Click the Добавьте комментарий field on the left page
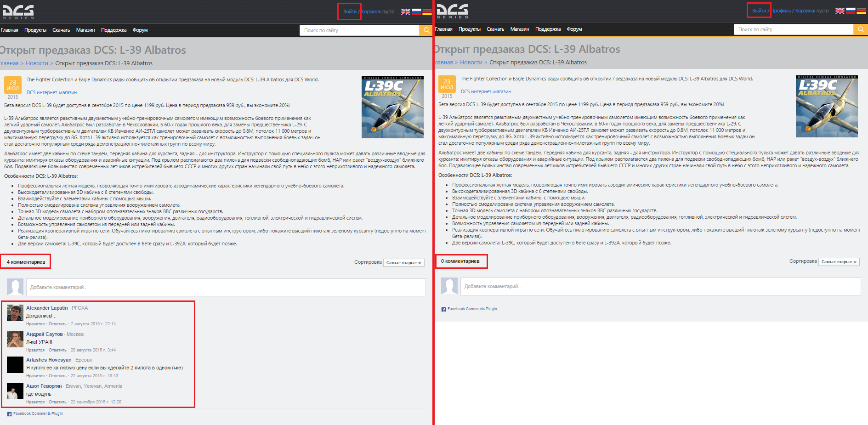Image resolution: width=868 pixels, height=425 pixels. pyautogui.click(x=226, y=287)
